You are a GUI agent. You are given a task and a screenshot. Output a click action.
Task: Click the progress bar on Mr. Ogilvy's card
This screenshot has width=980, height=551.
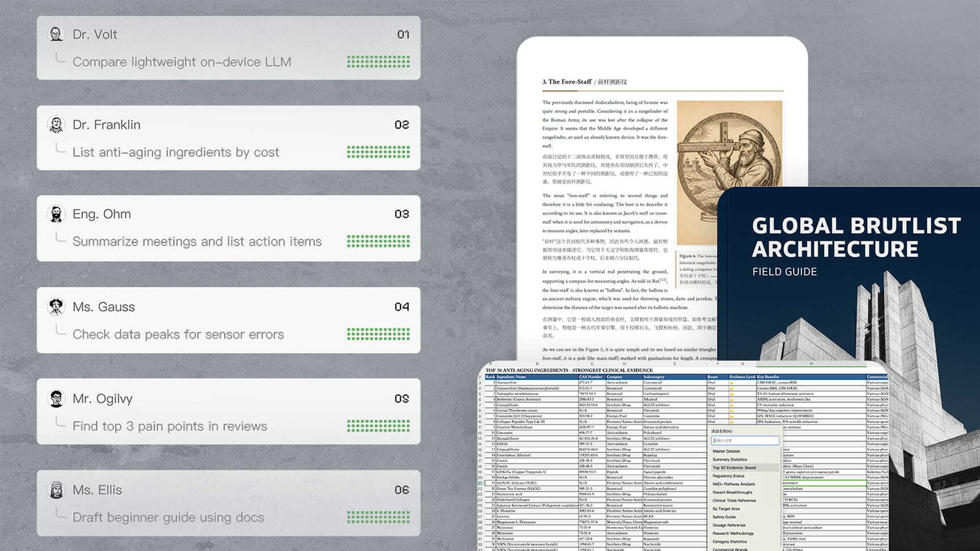click(x=378, y=426)
